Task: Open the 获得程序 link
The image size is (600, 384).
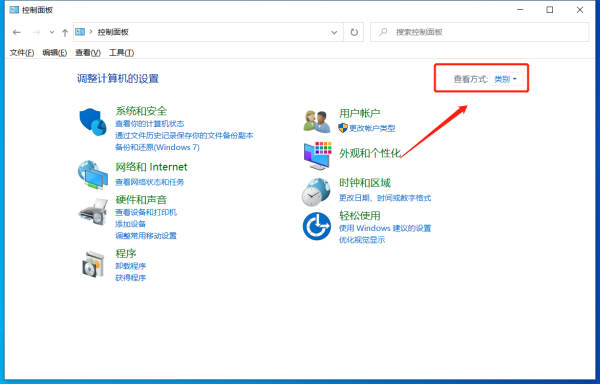Action: coord(130,278)
